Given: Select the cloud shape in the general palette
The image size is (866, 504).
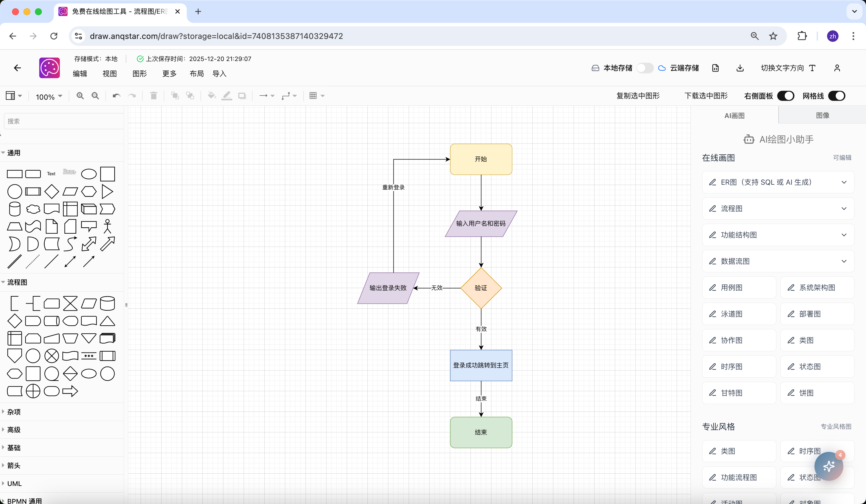Looking at the screenshot, I should coord(33,209).
